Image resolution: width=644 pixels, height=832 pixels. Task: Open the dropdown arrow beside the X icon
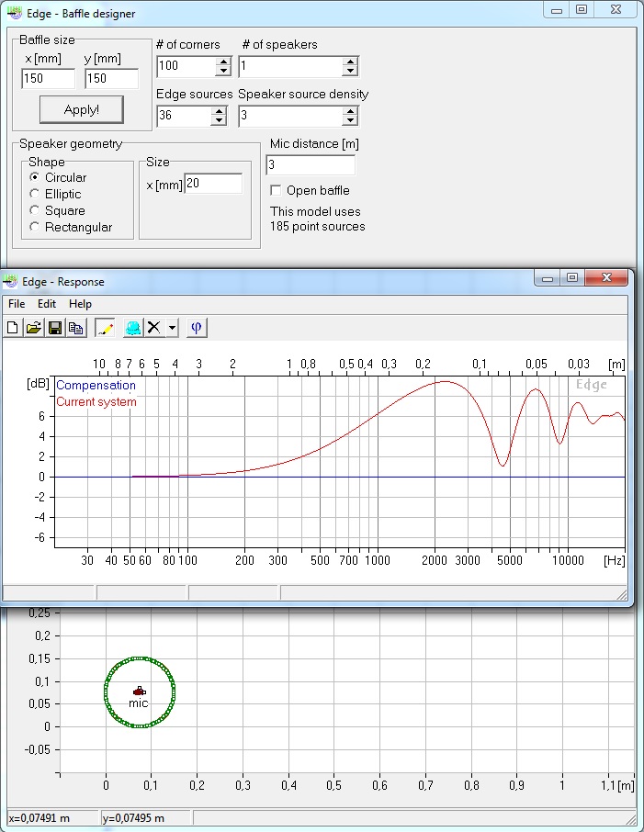(172, 327)
